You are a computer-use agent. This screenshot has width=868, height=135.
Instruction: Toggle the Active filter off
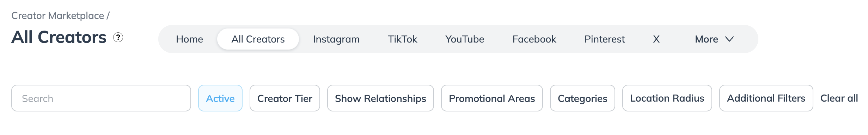tap(220, 98)
